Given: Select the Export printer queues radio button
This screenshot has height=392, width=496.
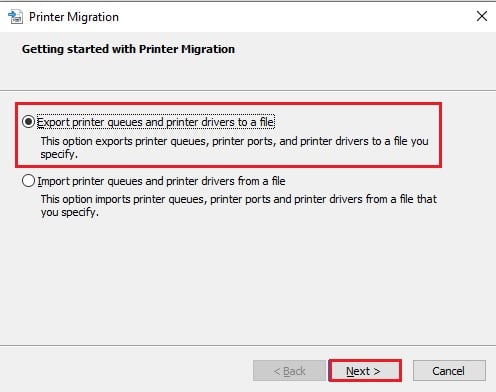Looking at the screenshot, I should point(28,122).
